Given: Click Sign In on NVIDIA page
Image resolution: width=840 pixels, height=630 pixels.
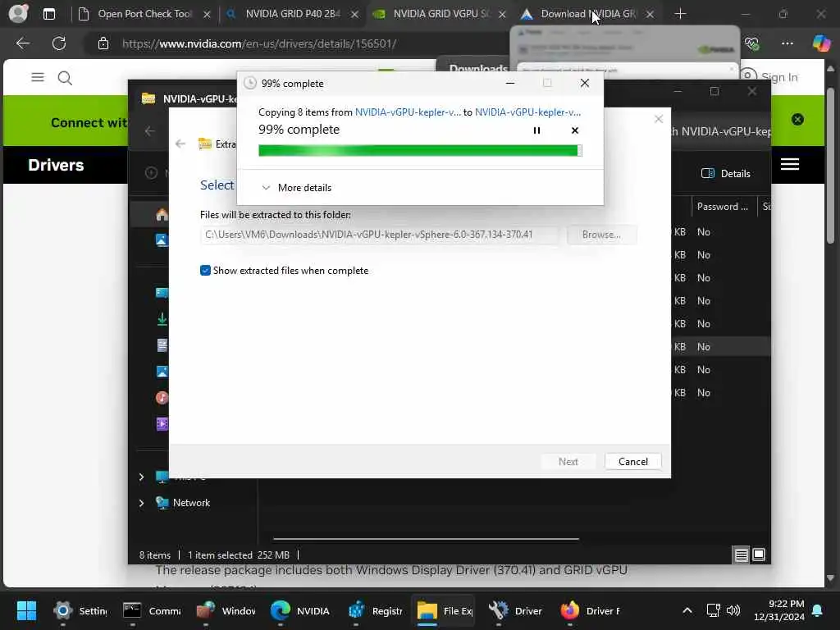Looking at the screenshot, I should (779, 77).
